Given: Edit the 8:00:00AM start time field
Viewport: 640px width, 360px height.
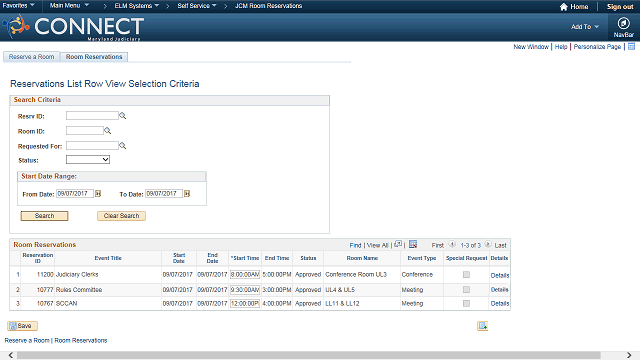Looking at the screenshot, I should pos(244,275).
